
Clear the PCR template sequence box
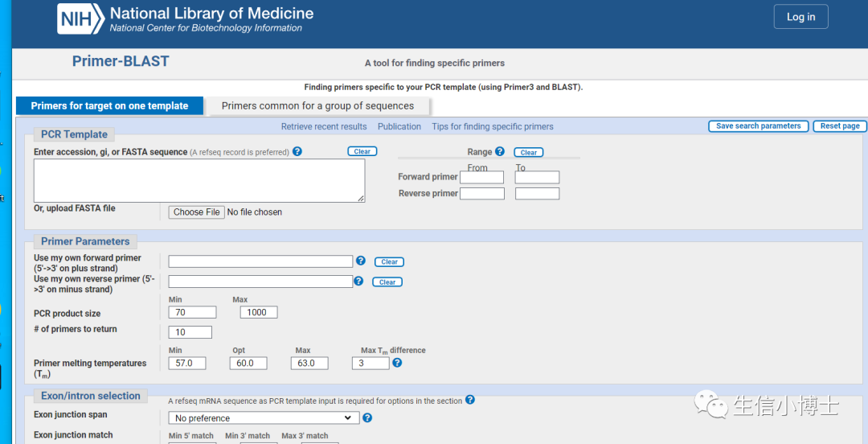[x=362, y=151]
